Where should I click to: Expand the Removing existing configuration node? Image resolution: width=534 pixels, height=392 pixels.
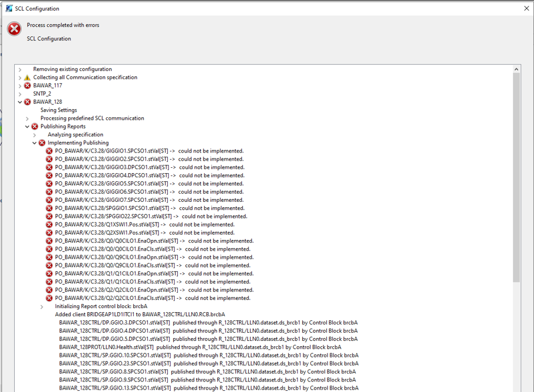(x=20, y=69)
